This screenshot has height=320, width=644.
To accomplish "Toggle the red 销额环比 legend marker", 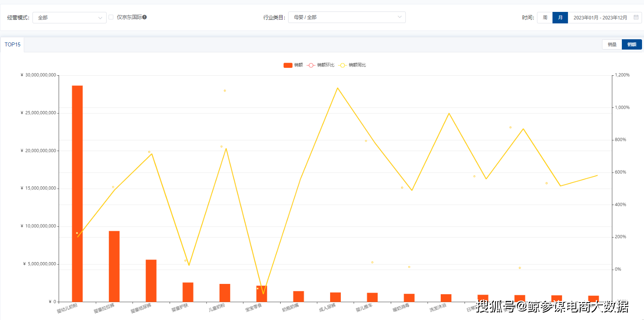I will point(311,65).
